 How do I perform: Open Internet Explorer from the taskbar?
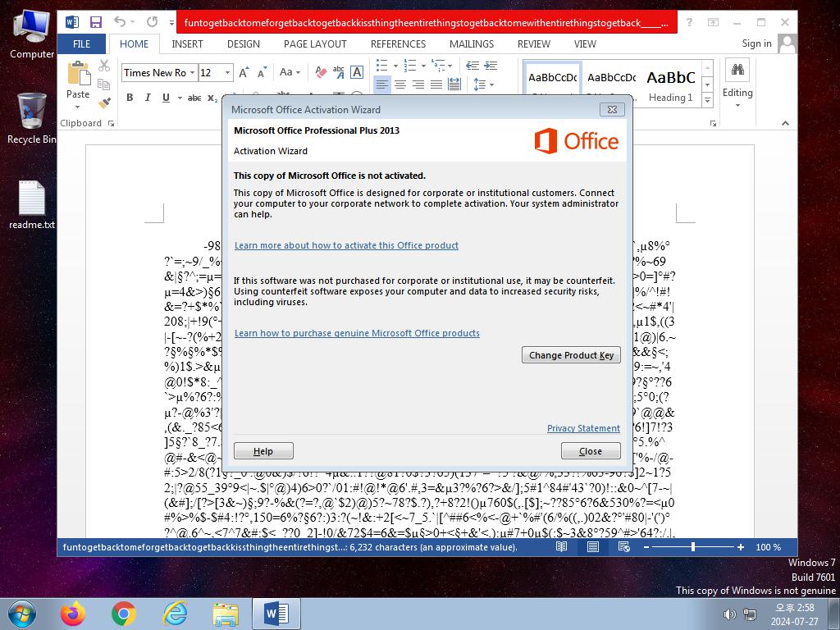[175, 614]
